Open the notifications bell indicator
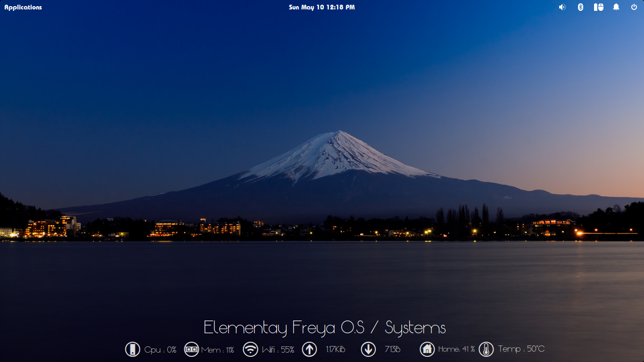This screenshot has height=362, width=644. (x=616, y=7)
